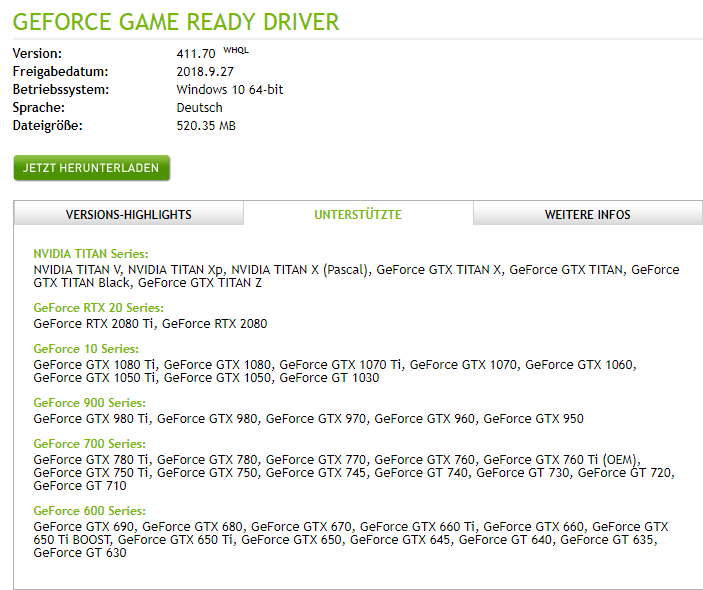Image resolution: width=703 pixels, height=590 pixels.
Task: Click GeForce GT 630 entry
Action: 80,552
